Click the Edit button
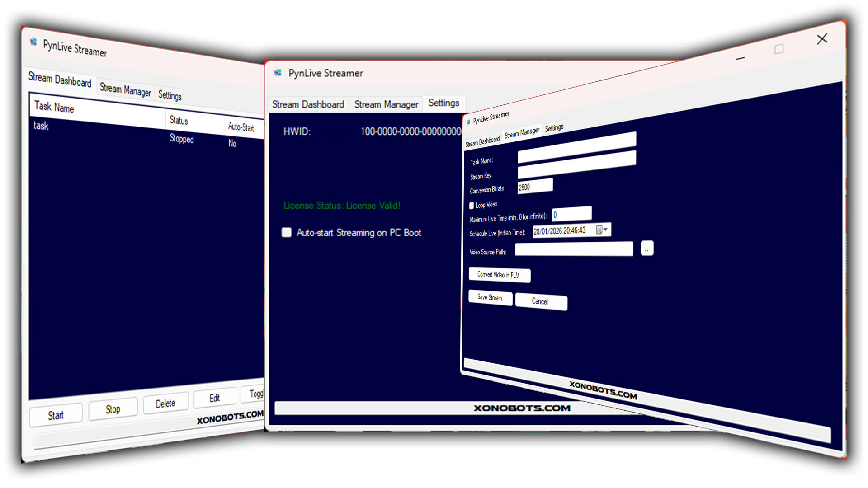The image size is (868, 488). click(215, 398)
